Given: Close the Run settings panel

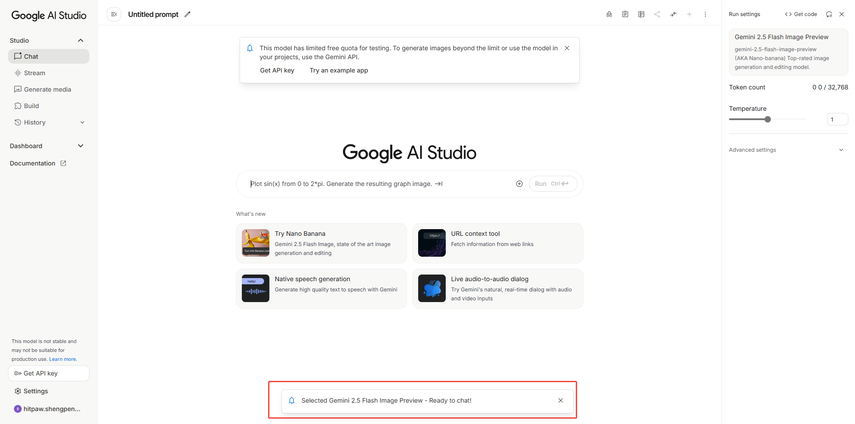Looking at the screenshot, I should (841, 14).
